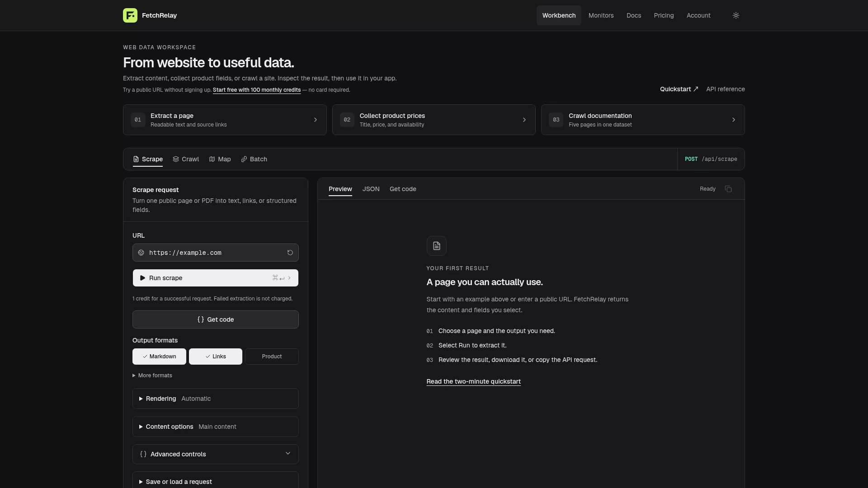
Task: Click the '1 credit for a successful request' note
Action: [x=212, y=299]
